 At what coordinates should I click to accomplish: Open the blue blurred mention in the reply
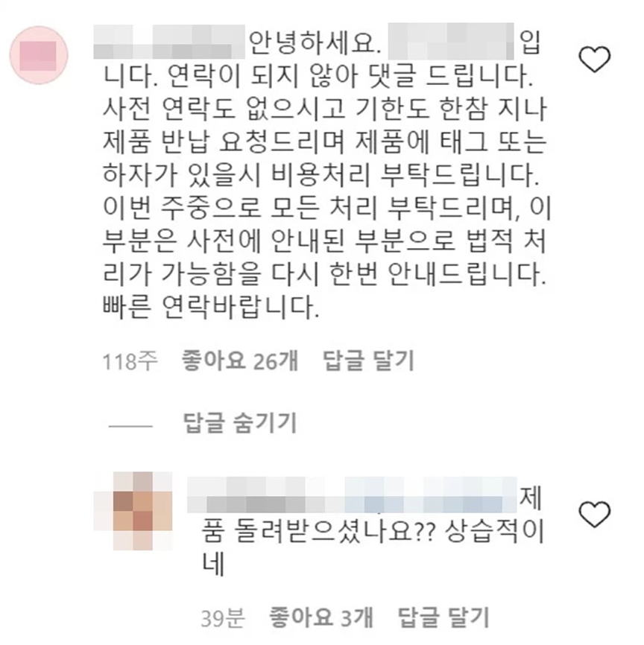tap(431, 495)
